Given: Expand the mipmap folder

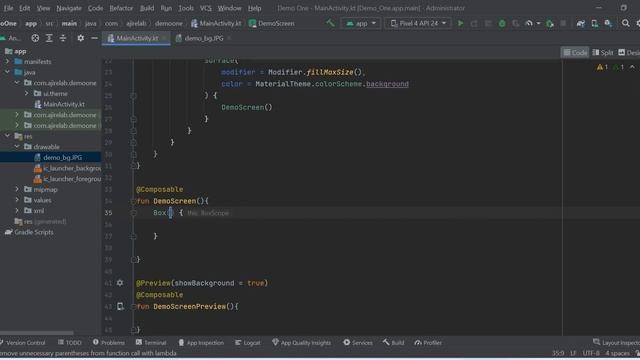Looking at the screenshot, I should point(17,189).
